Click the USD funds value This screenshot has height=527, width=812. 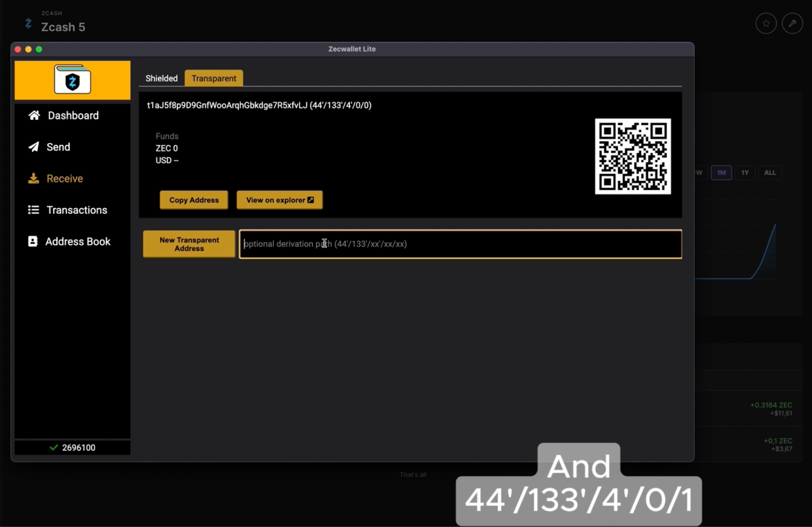tap(167, 160)
